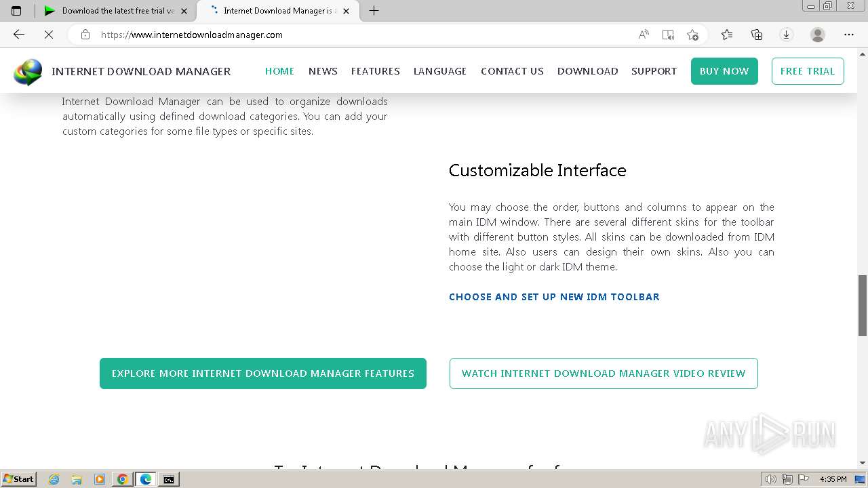Switch to Edge taskbar icon

(146, 479)
